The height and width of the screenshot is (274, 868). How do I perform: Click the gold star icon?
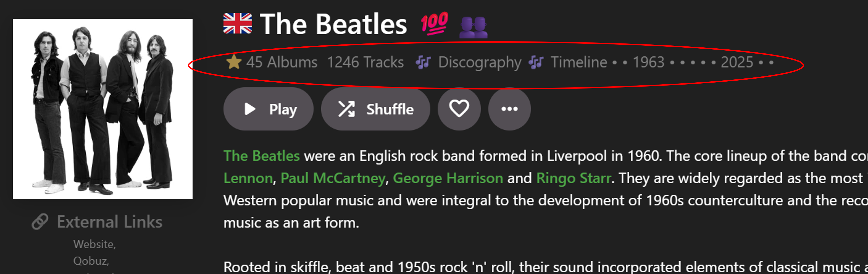(x=234, y=62)
